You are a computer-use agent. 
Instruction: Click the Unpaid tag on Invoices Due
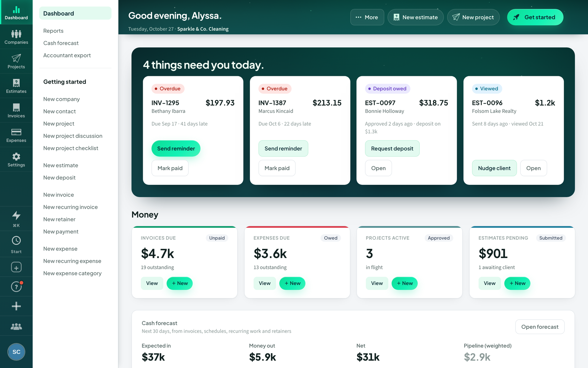pos(217,238)
